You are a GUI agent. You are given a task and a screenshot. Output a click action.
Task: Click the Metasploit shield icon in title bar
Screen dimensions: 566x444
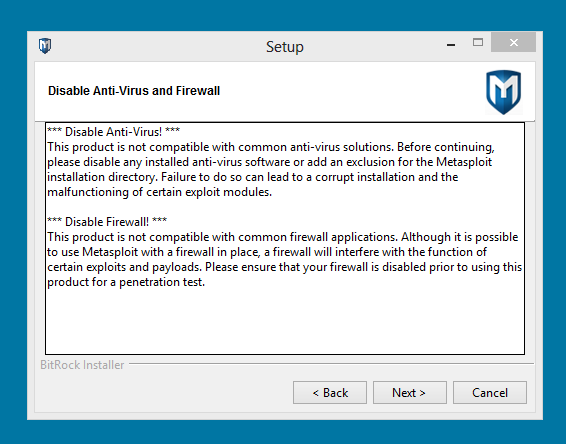pos(45,46)
